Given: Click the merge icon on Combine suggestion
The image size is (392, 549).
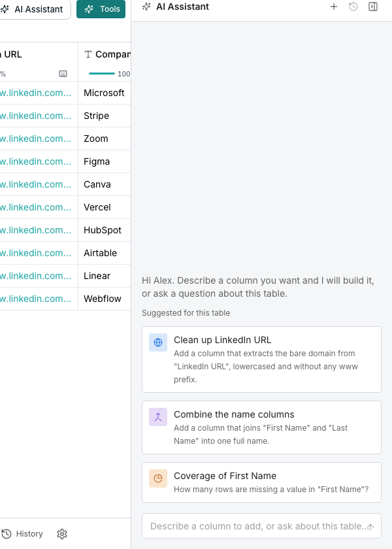Looking at the screenshot, I should click(x=158, y=417).
